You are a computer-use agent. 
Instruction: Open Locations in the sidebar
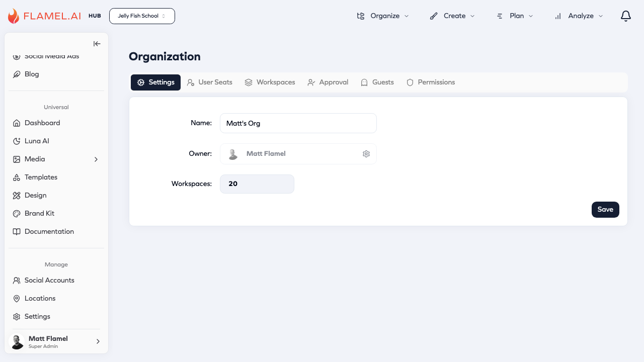[56, 298]
